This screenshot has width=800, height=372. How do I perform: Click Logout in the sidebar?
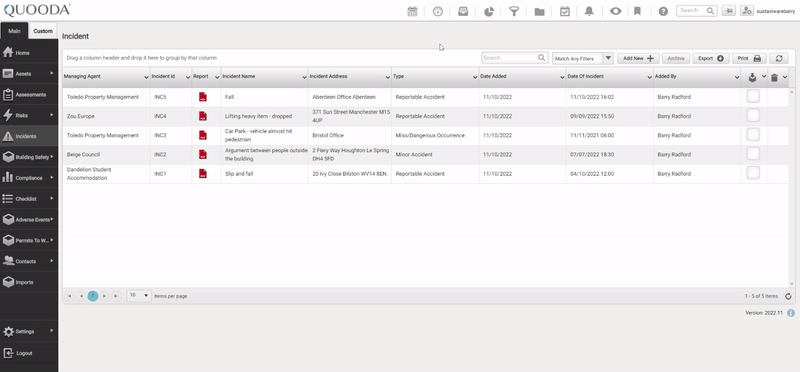coord(29,353)
